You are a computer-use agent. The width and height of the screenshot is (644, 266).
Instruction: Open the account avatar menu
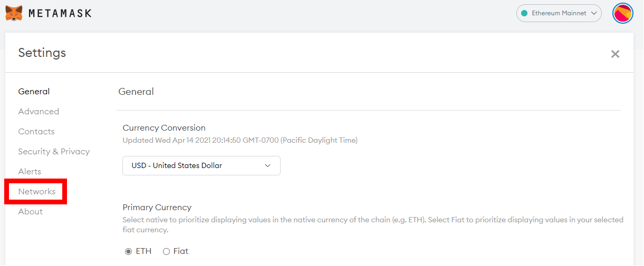623,13
